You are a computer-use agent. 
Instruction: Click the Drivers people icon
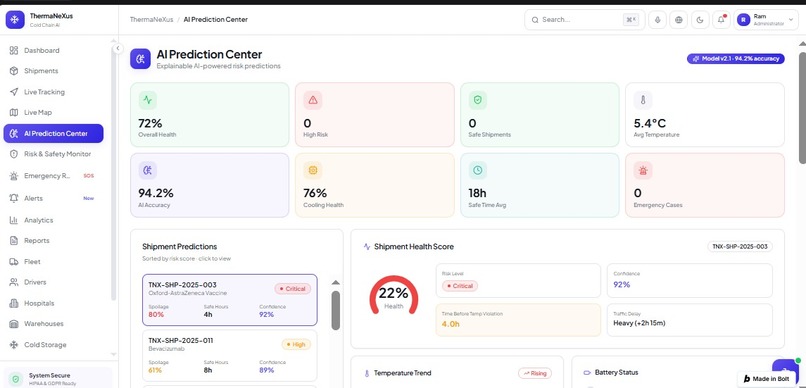pyautogui.click(x=14, y=282)
